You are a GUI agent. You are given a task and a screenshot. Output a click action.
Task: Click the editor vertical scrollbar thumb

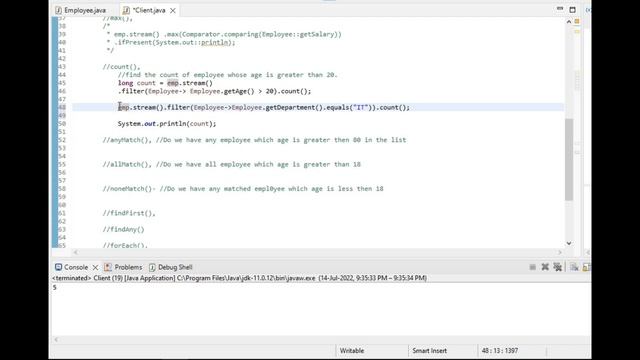569,159
